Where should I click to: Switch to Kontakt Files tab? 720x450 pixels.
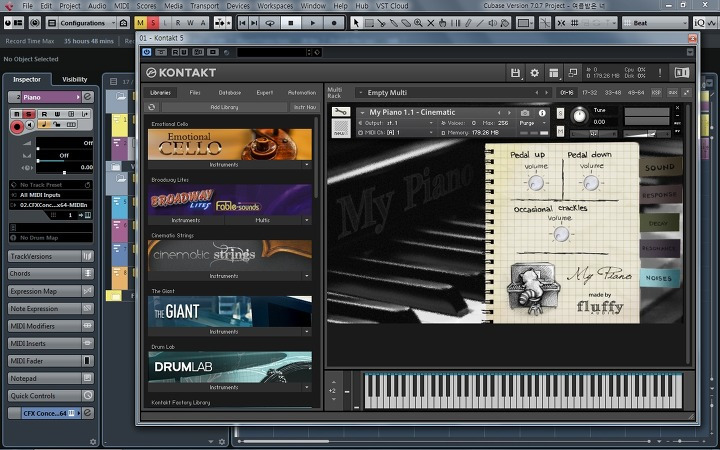click(x=195, y=93)
